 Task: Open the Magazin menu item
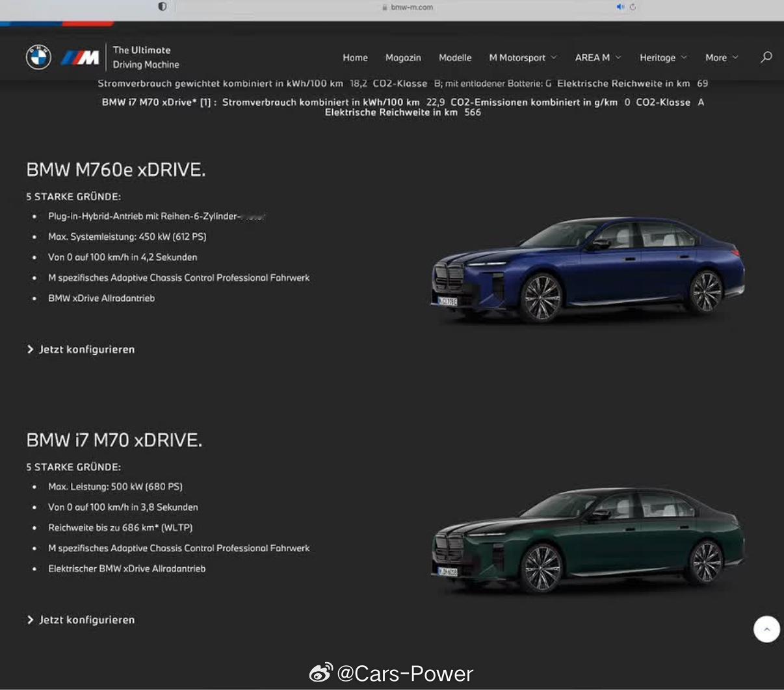point(403,58)
